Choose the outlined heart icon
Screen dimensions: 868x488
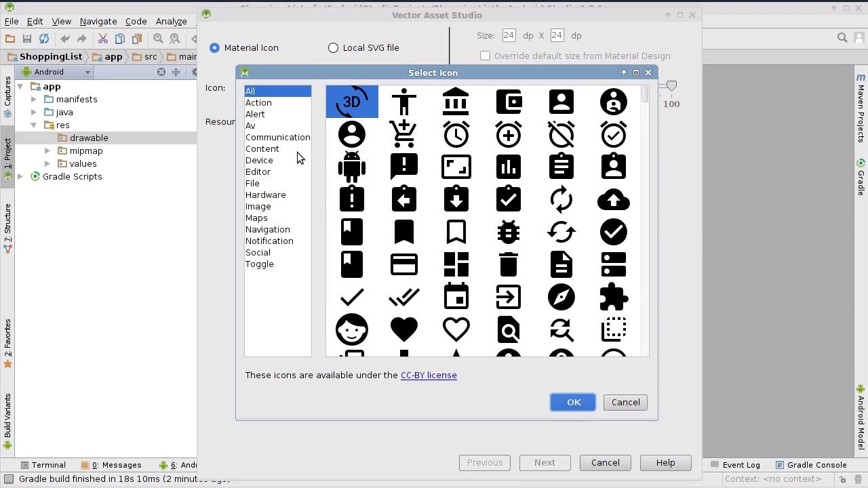(456, 329)
